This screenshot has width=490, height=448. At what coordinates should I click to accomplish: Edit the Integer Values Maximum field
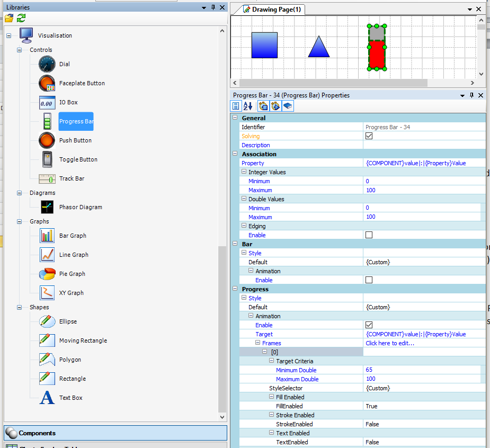click(424, 190)
